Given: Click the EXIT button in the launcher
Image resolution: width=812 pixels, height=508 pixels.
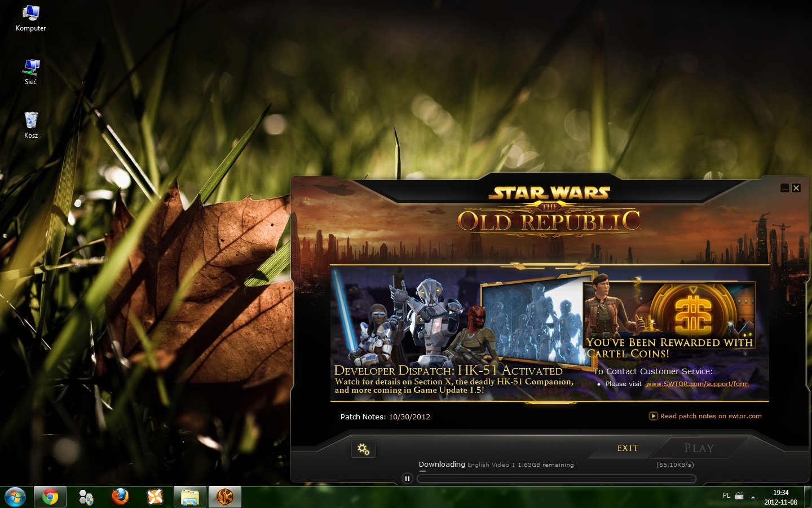Looking at the screenshot, I should 628,448.
